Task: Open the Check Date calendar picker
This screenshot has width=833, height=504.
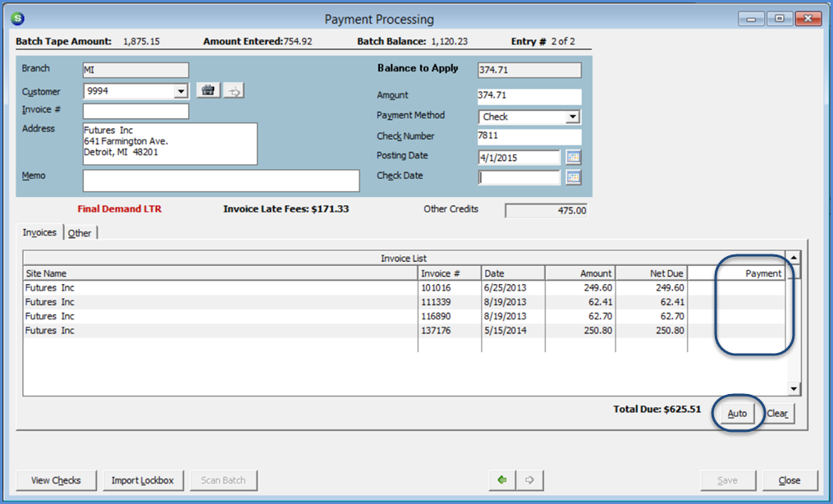Action: [x=573, y=176]
